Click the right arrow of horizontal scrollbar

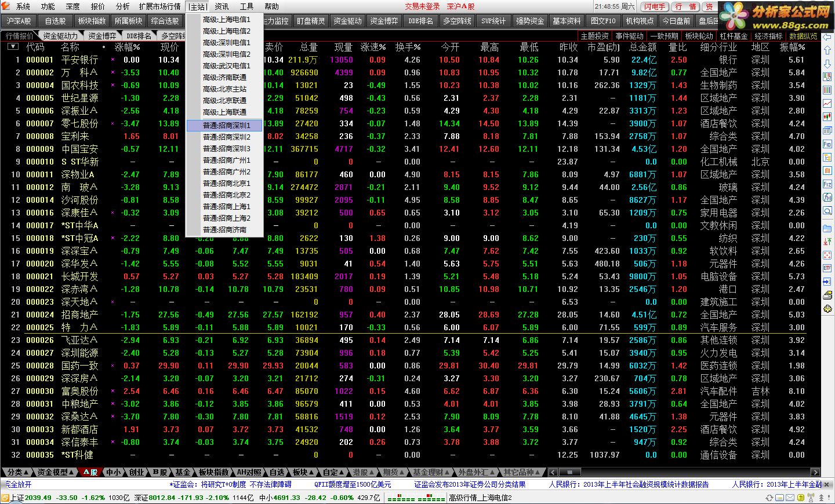coord(815,472)
